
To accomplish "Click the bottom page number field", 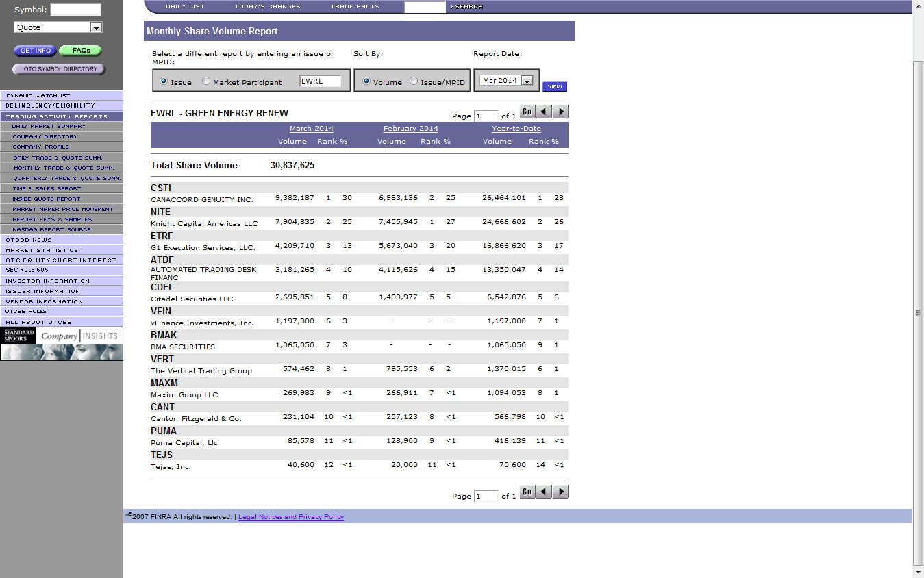I will click(x=486, y=496).
